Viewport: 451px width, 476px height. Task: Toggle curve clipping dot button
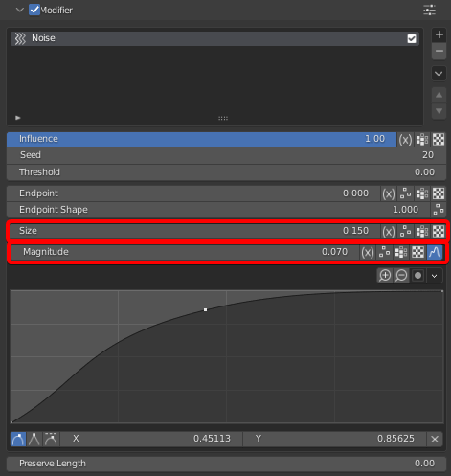(x=417, y=275)
